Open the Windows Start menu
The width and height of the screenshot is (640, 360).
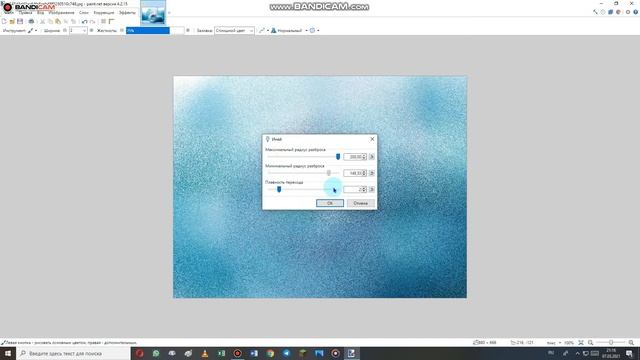tap(8, 353)
